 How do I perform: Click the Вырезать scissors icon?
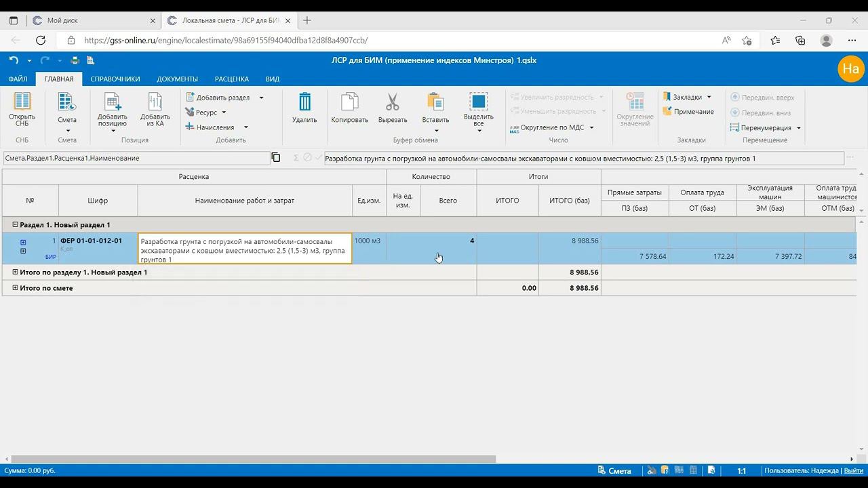[393, 102]
